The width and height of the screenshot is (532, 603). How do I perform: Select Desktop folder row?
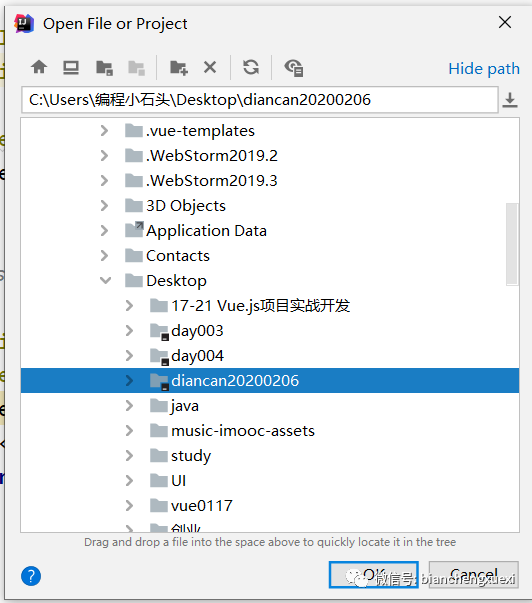(270, 281)
